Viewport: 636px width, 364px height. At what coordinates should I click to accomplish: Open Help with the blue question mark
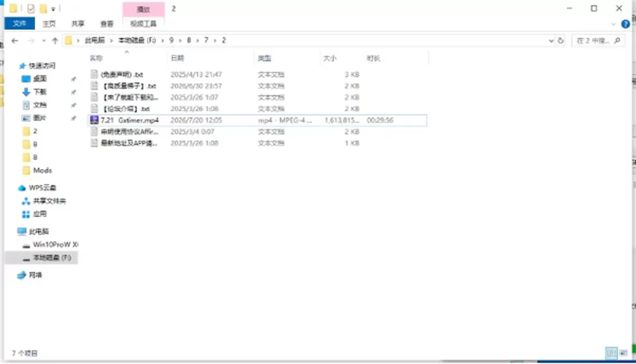625,24
